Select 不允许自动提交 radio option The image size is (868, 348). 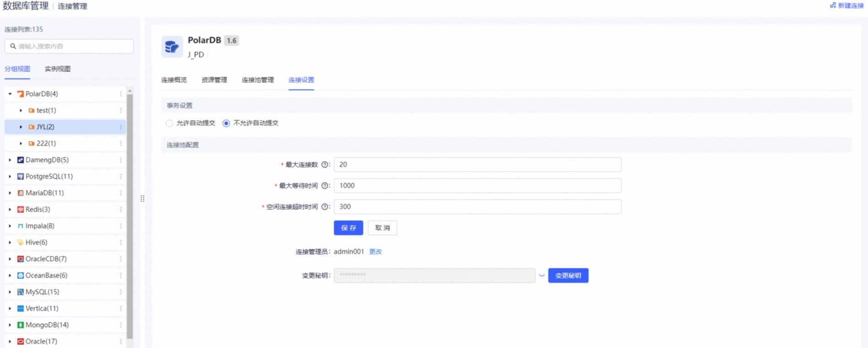226,123
